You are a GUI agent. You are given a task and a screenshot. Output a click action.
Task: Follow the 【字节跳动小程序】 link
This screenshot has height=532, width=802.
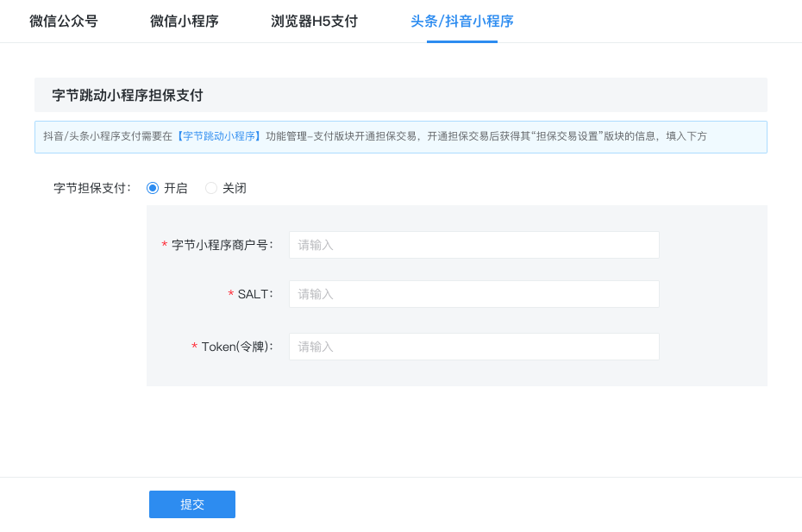(x=219, y=136)
